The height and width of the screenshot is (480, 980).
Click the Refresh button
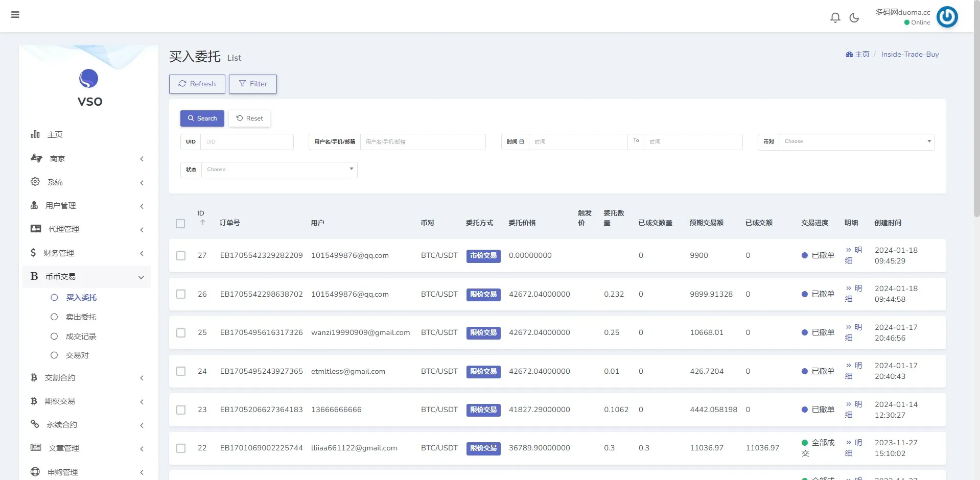[197, 84]
